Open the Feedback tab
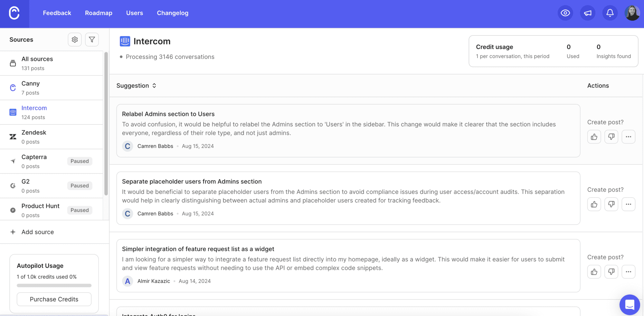Image resolution: width=644 pixels, height=316 pixels. (57, 13)
